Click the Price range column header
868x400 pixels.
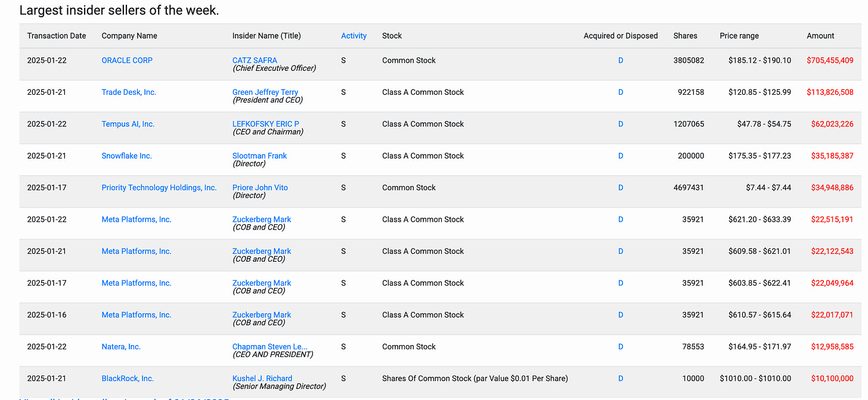tap(739, 36)
